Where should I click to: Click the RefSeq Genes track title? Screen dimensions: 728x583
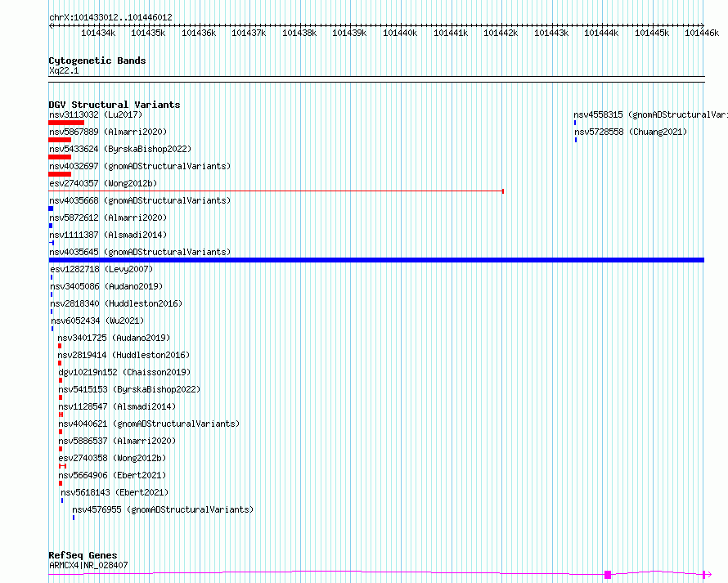pyautogui.click(x=83, y=555)
